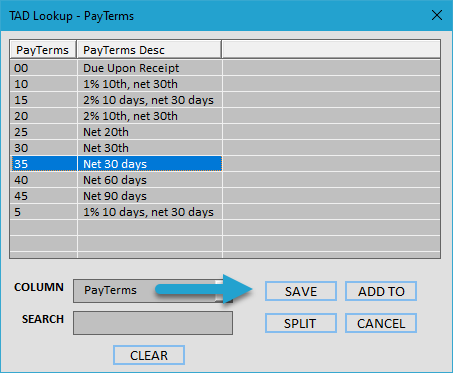Image resolution: width=453 pixels, height=373 pixels.
Task: Open the COLUMN PayTerms dropdown
Action: point(153,291)
